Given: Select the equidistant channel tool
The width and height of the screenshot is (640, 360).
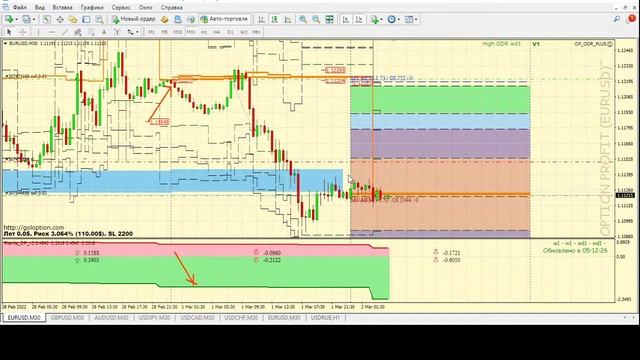Looking at the screenshot, I should click(78, 32).
